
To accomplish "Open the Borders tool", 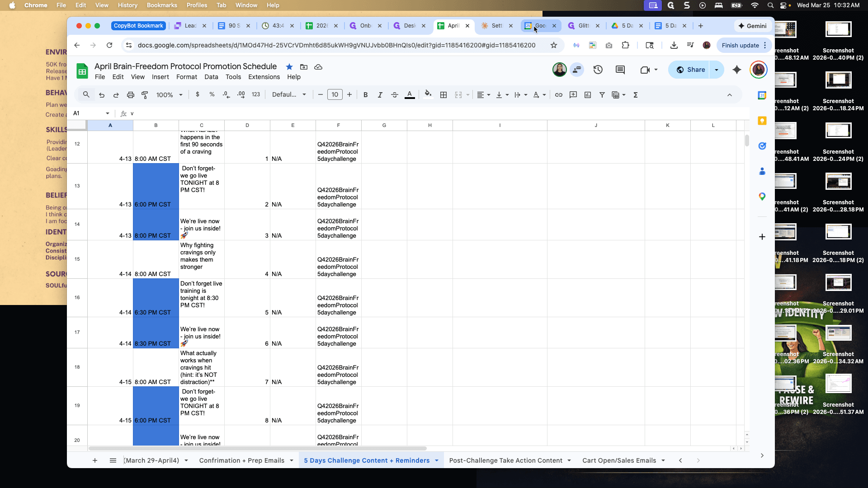I will tap(443, 95).
